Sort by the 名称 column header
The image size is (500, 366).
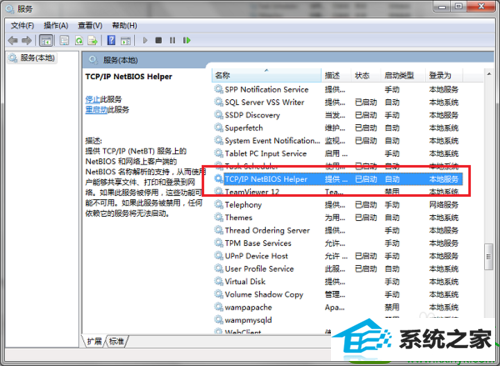tap(266, 75)
